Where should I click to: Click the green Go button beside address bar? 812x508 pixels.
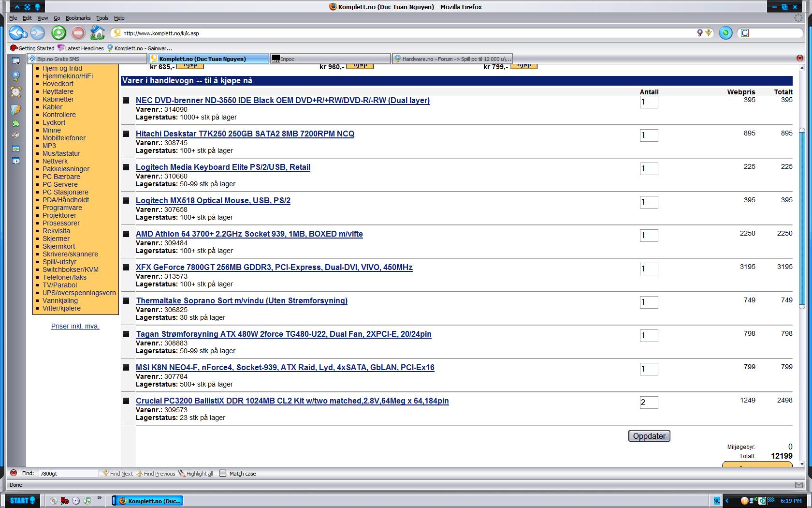pos(725,33)
